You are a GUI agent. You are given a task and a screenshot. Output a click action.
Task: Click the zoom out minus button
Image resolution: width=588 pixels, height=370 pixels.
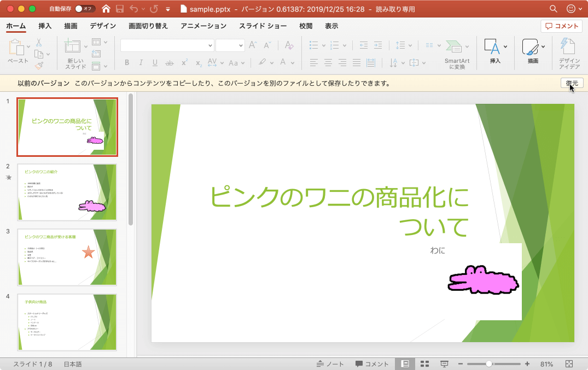point(460,363)
